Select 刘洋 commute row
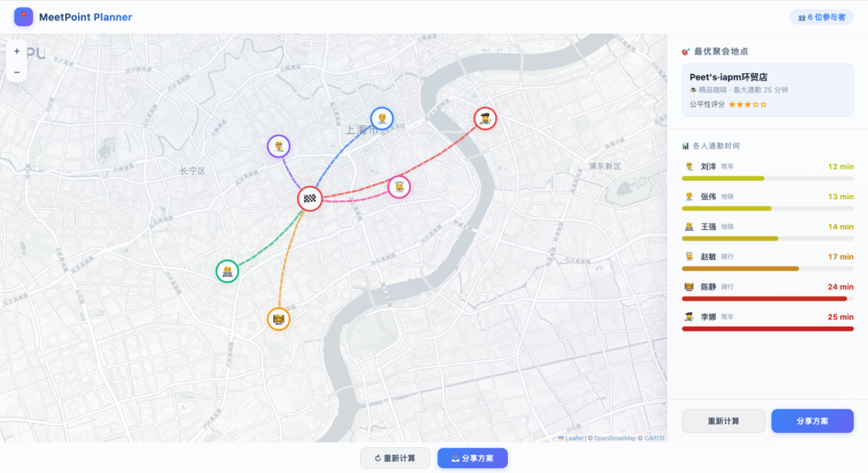Image resolution: width=868 pixels, height=473 pixels. tap(768, 172)
